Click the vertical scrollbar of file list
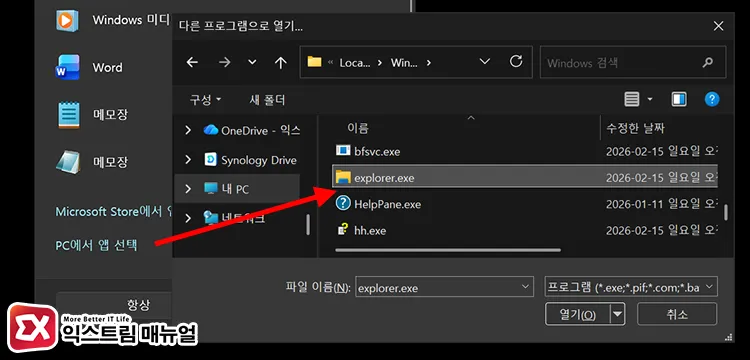 click(x=726, y=212)
